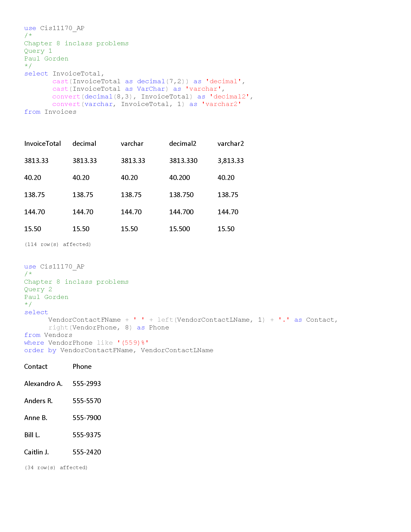
Task: Click the 'from Vendors' line
Action: tap(48, 335)
